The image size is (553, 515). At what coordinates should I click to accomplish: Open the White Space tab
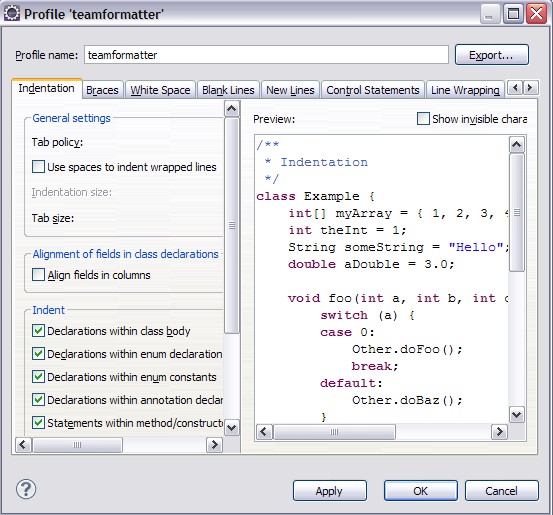click(160, 90)
